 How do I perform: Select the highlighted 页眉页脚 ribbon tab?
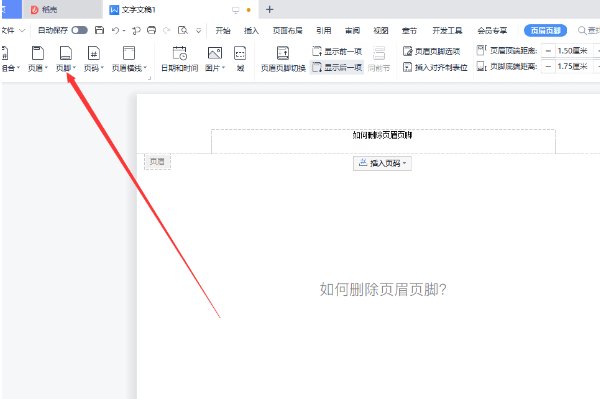click(x=545, y=31)
